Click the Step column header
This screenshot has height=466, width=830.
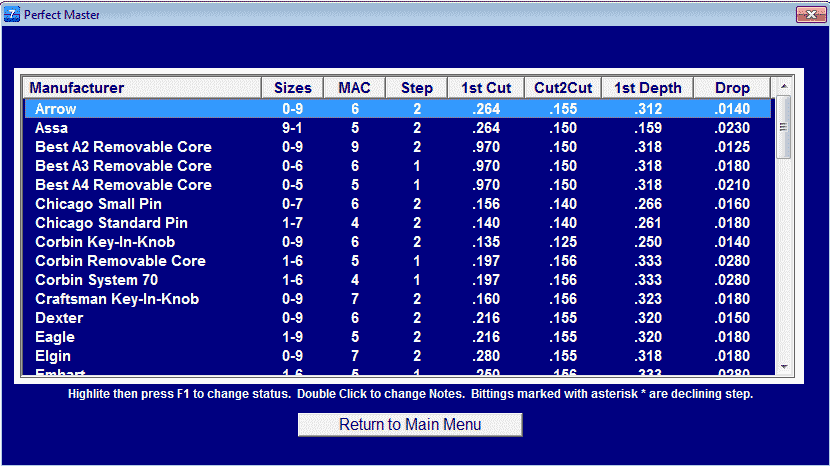click(x=417, y=88)
